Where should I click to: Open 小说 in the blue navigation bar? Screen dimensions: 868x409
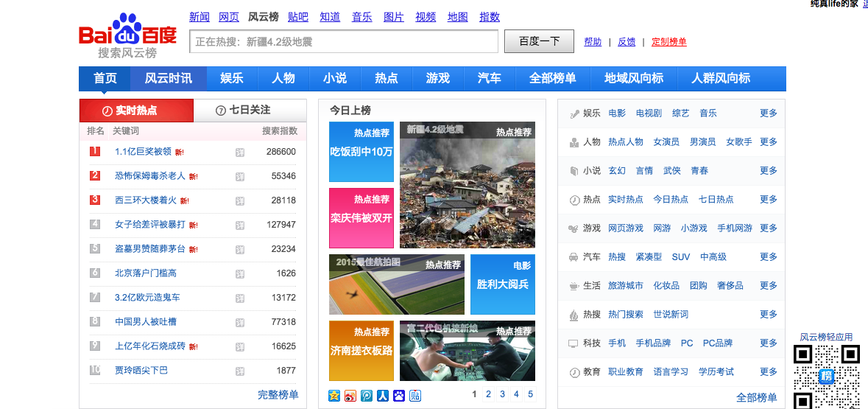[335, 78]
